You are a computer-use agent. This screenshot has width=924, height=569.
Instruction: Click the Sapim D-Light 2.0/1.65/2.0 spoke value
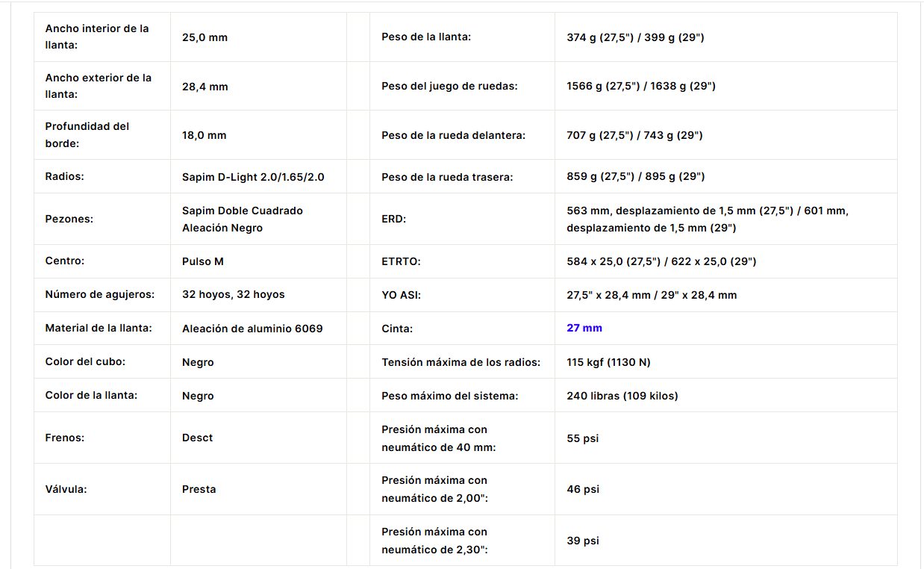tap(253, 177)
